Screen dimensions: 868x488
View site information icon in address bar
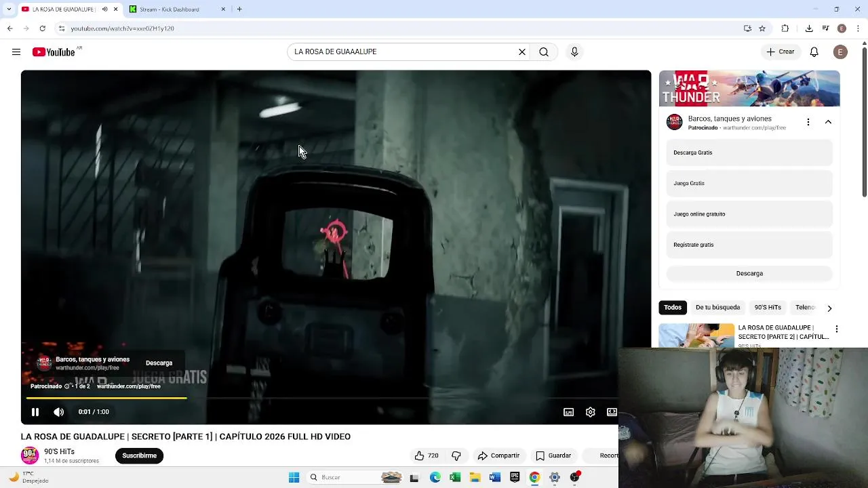point(61,28)
